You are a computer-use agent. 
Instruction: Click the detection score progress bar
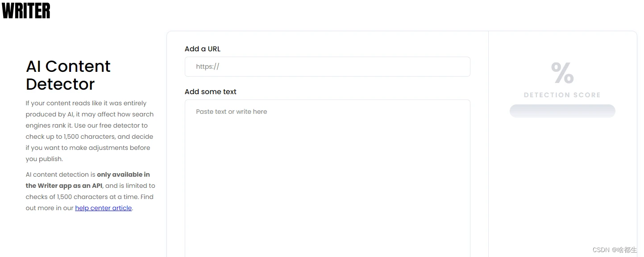pyautogui.click(x=562, y=111)
